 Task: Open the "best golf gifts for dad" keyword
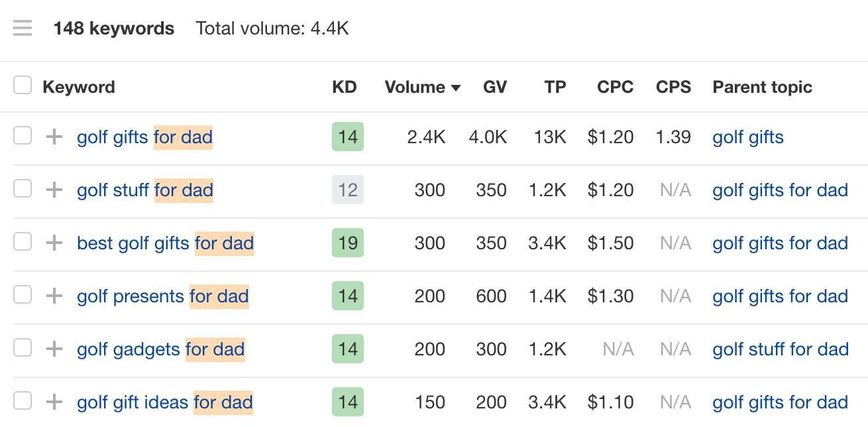[165, 243]
